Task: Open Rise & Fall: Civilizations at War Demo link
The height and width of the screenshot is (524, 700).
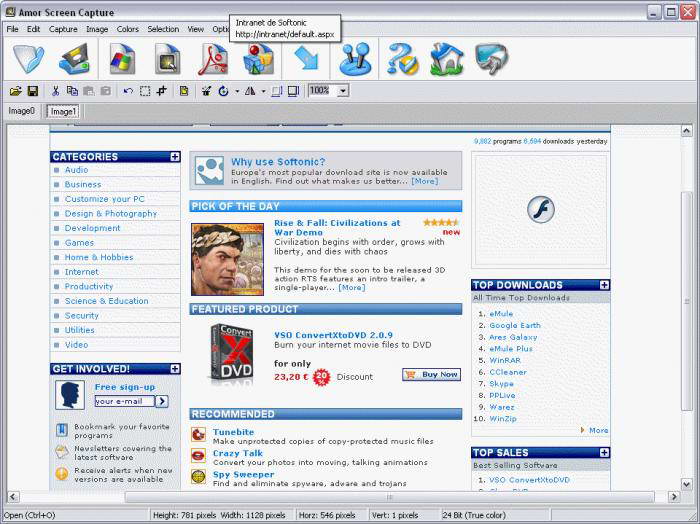Action: (x=337, y=228)
